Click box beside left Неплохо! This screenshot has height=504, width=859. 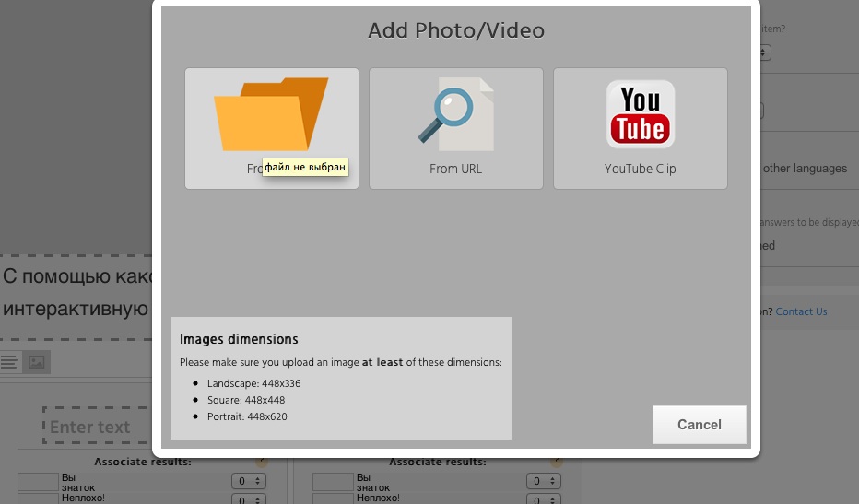coord(38,498)
